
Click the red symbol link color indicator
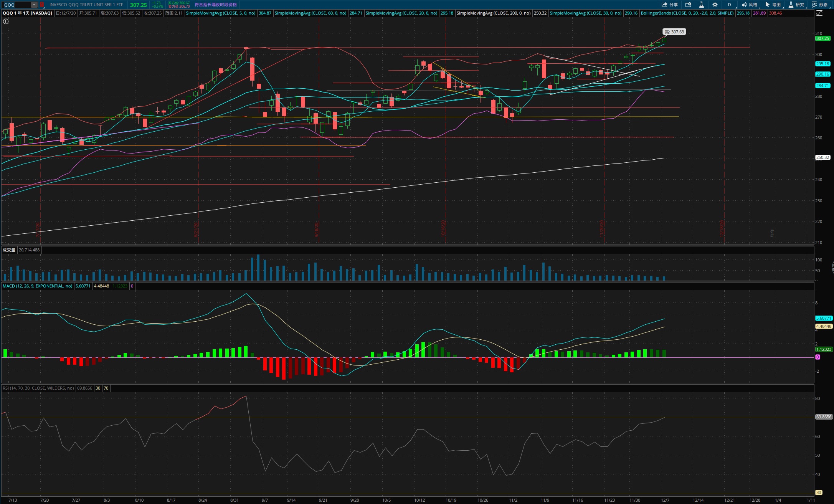pyautogui.click(x=42, y=5)
